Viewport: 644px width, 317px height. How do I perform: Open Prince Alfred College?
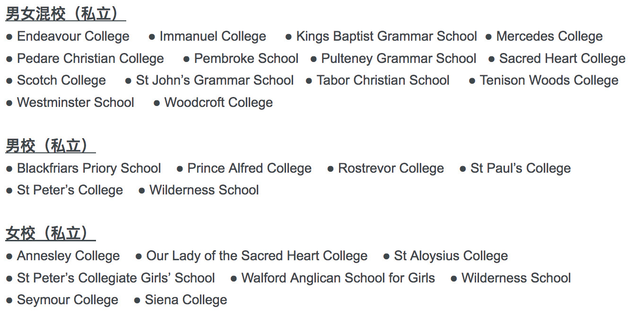249,168
